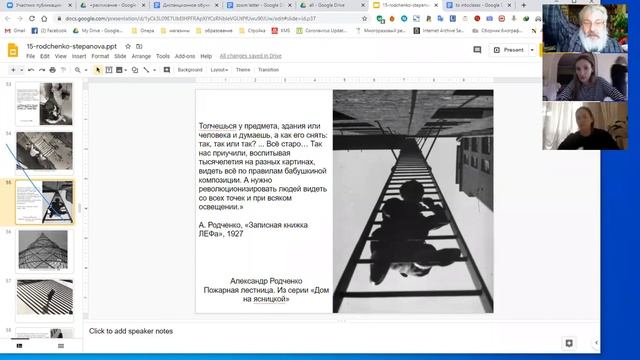Open the Edit menu

45,56
